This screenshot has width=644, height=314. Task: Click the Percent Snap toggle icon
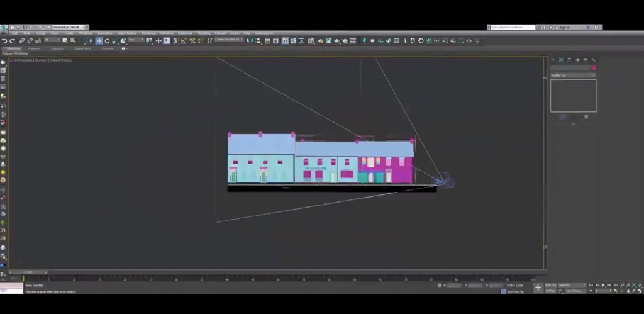(192, 41)
